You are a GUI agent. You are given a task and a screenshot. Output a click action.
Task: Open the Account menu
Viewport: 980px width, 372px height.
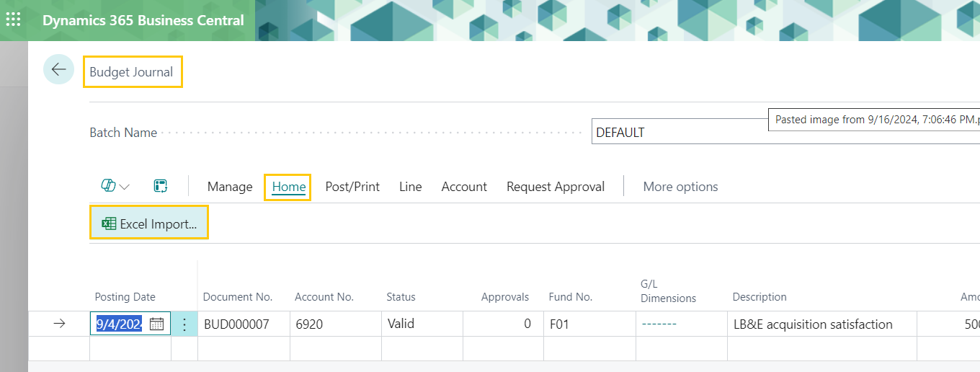(464, 187)
